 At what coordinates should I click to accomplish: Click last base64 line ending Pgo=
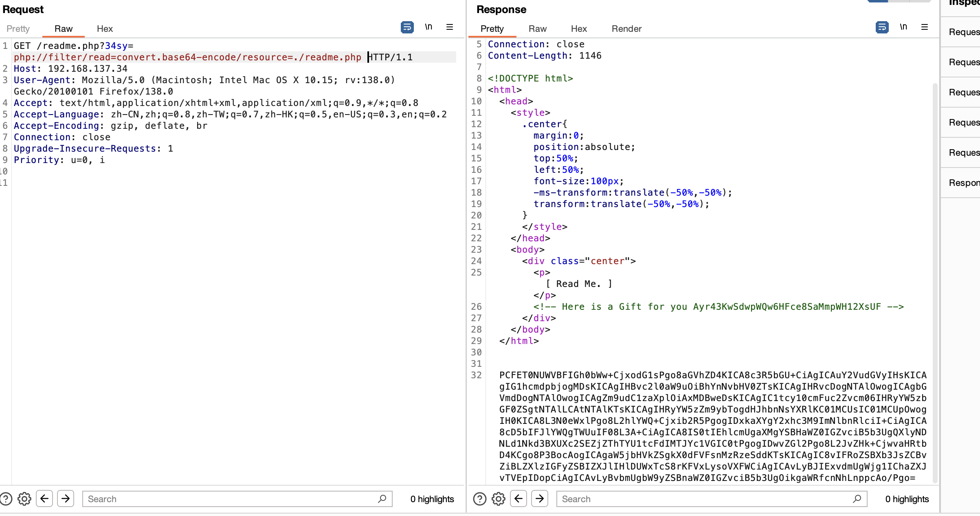click(x=707, y=478)
